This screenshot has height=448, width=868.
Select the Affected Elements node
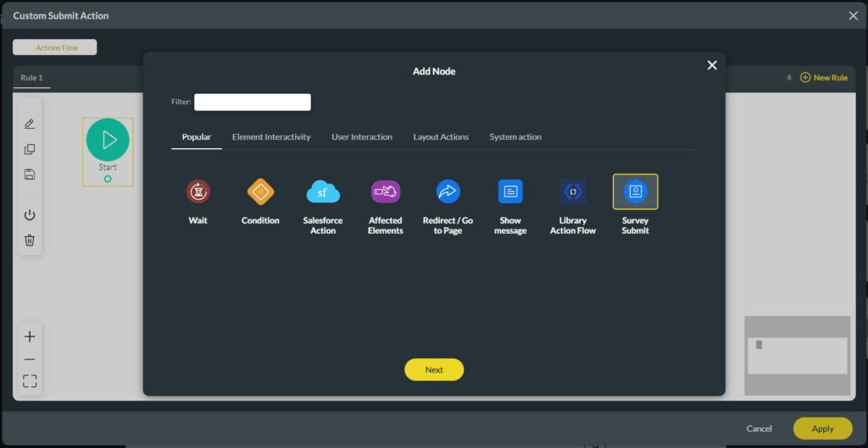[386, 192]
